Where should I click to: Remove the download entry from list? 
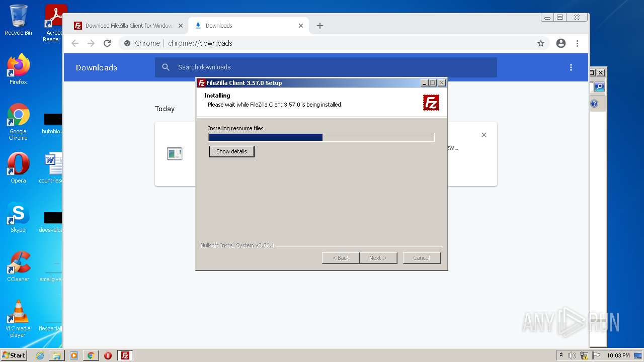click(x=484, y=135)
